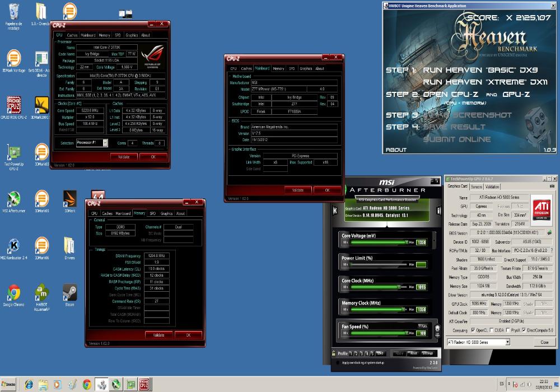Image resolution: width=560 pixels, height=392 pixels.
Task: Toggle PhysX checkbox in GPU-Z
Action: point(507,330)
